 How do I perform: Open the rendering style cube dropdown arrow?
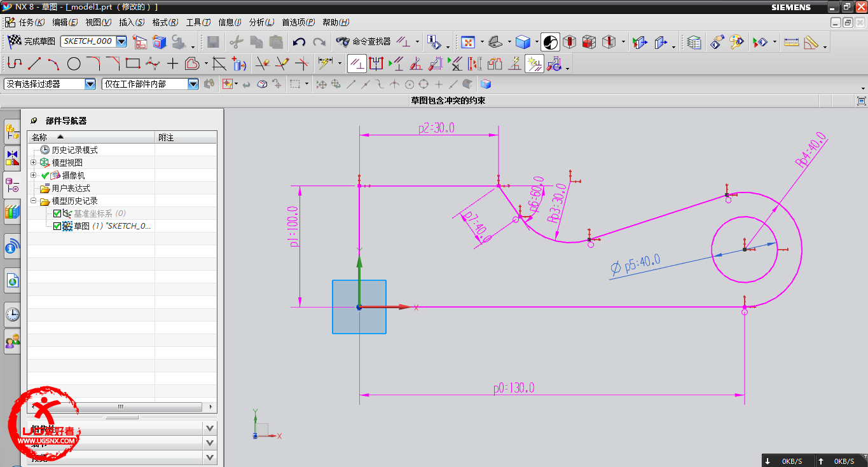537,42
